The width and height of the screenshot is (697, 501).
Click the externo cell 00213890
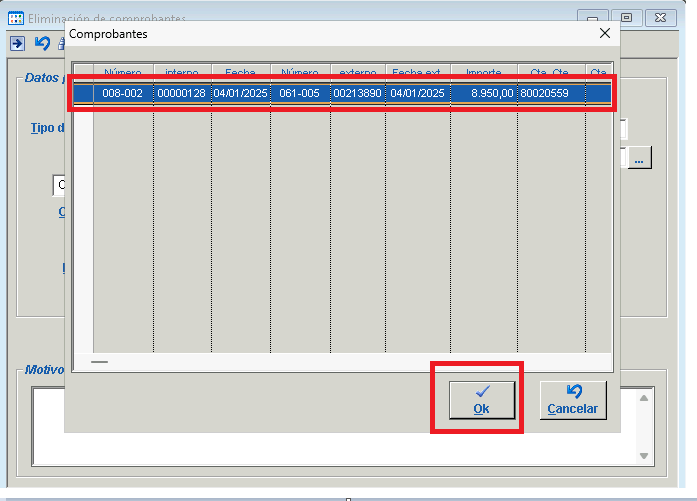coord(357,93)
